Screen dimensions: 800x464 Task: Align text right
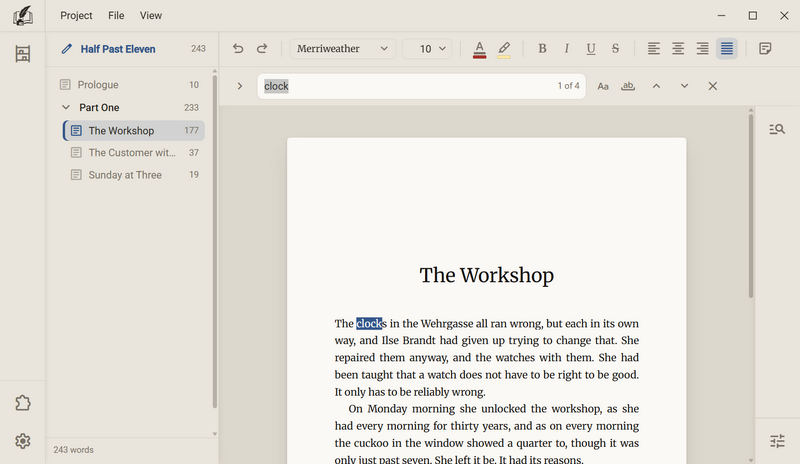(x=703, y=48)
